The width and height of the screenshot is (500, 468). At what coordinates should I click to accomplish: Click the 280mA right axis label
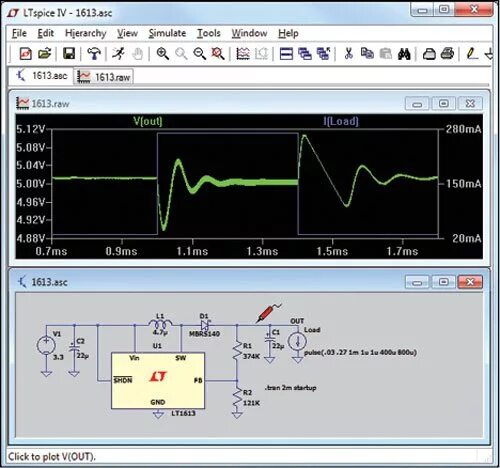464,129
